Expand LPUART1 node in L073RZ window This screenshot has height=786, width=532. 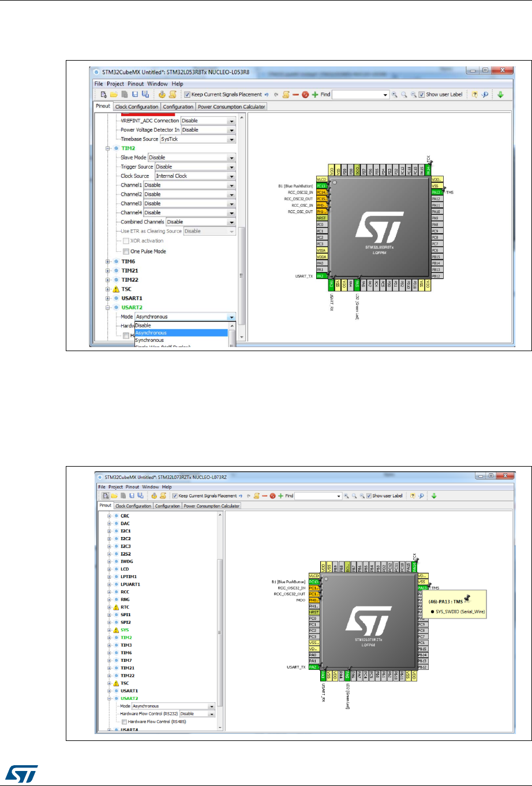(x=109, y=584)
